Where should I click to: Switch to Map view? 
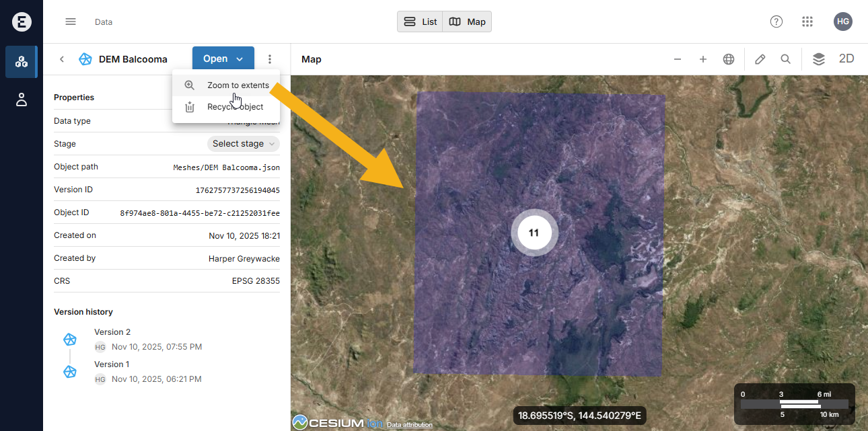pyautogui.click(x=468, y=22)
